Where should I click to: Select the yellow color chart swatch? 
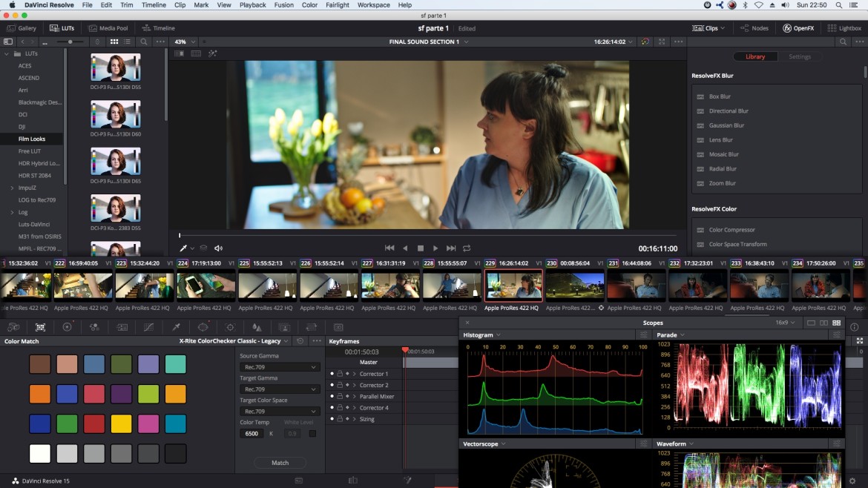pos(121,423)
